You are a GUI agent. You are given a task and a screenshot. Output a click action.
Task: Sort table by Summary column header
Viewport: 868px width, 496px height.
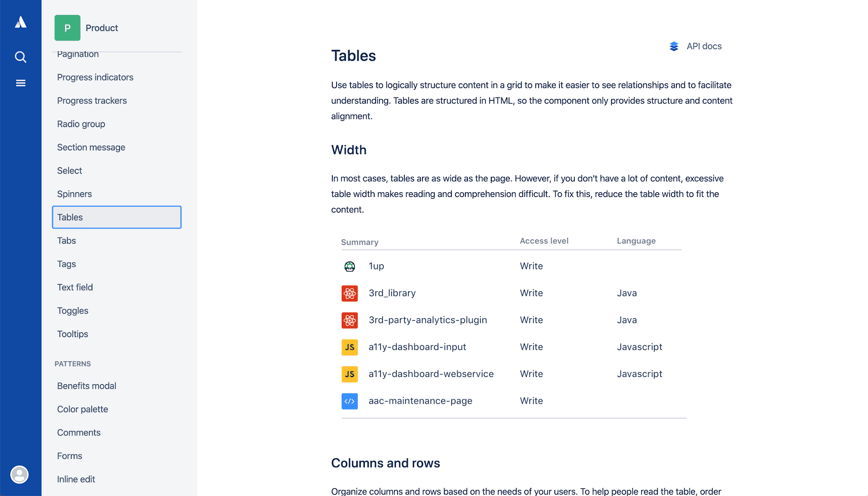359,242
